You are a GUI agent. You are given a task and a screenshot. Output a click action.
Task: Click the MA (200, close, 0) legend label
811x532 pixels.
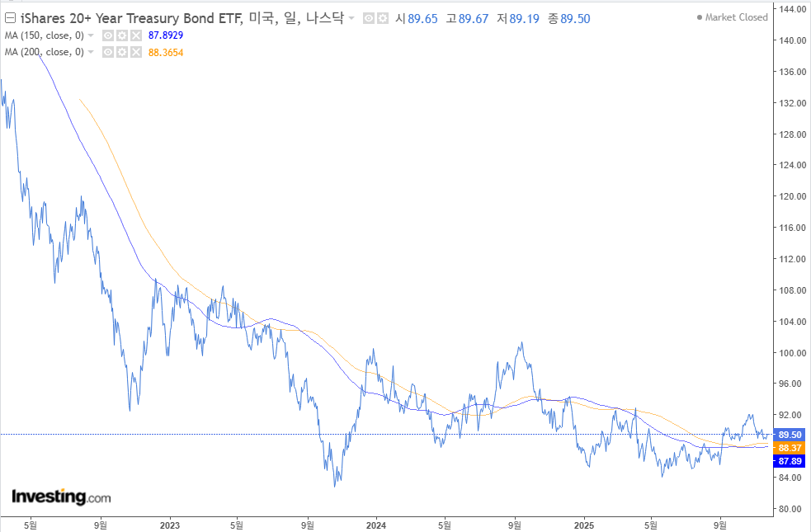(45, 52)
